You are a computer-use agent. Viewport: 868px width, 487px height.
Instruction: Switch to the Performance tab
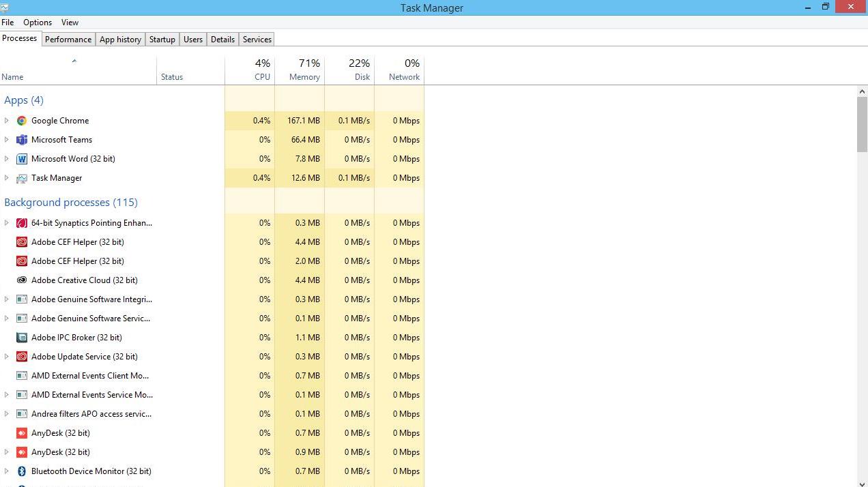[68, 40]
